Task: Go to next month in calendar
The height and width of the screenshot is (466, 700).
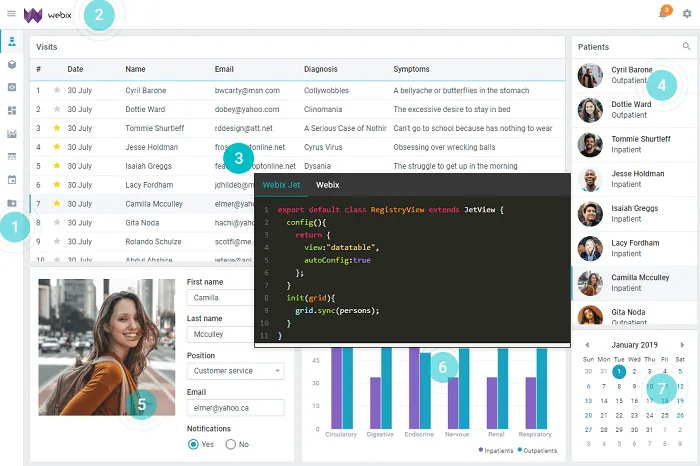Action: (x=682, y=345)
